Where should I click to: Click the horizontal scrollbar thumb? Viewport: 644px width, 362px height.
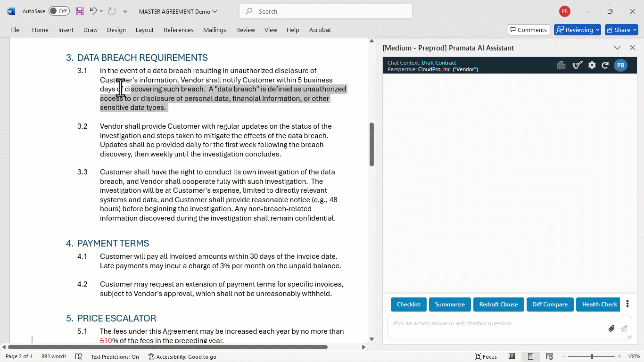click(168, 347)
